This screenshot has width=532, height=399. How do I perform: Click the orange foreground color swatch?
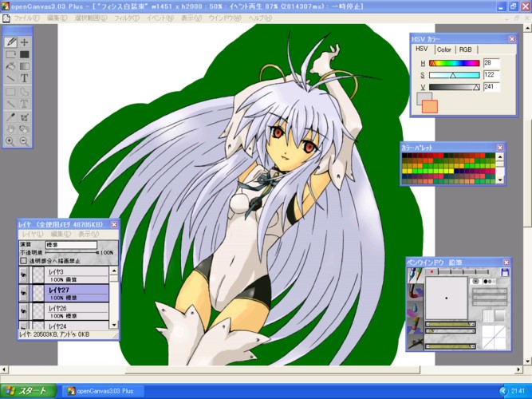click(430, 106)
